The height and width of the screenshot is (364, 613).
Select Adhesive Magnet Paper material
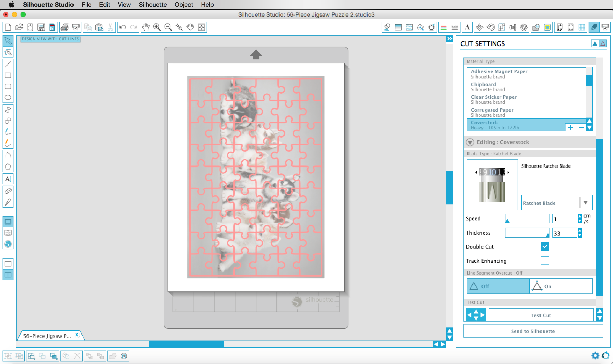pyautogui.click(x=526, y=74)
